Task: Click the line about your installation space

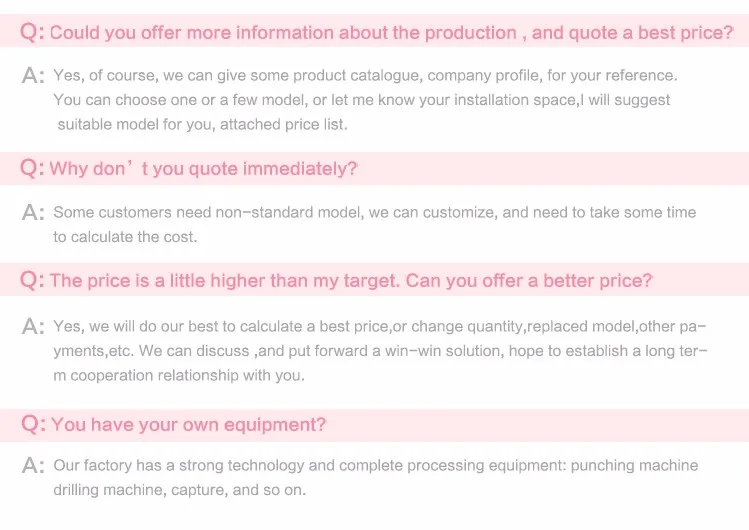Action: 361,100
